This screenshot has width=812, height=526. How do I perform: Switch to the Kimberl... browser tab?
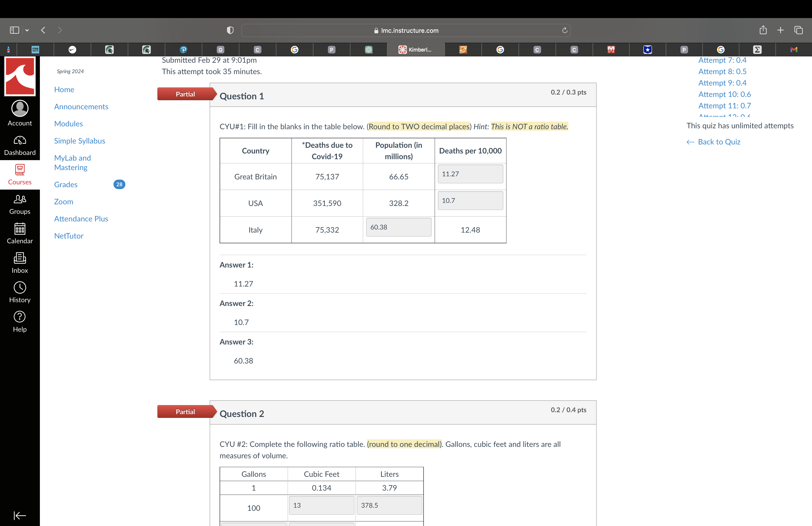[415, 50]
